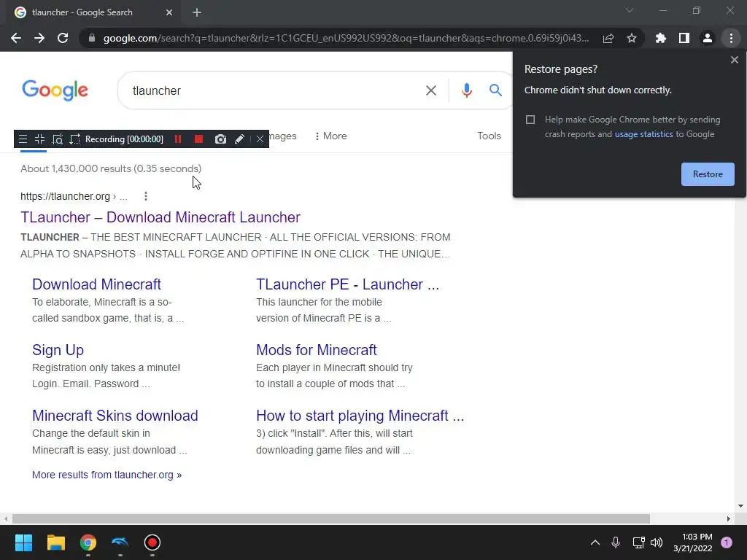The image size is (747, 560).
Task: Open the Chrome three-dot menu
Action: point(731,38)
